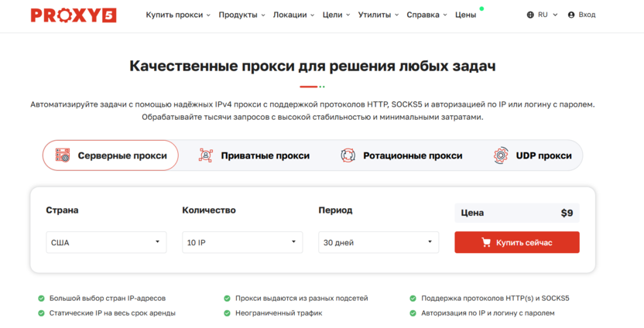Open the Период duration dropdown
This screenshot has width=644, height=328.
[x=379, y=242]
